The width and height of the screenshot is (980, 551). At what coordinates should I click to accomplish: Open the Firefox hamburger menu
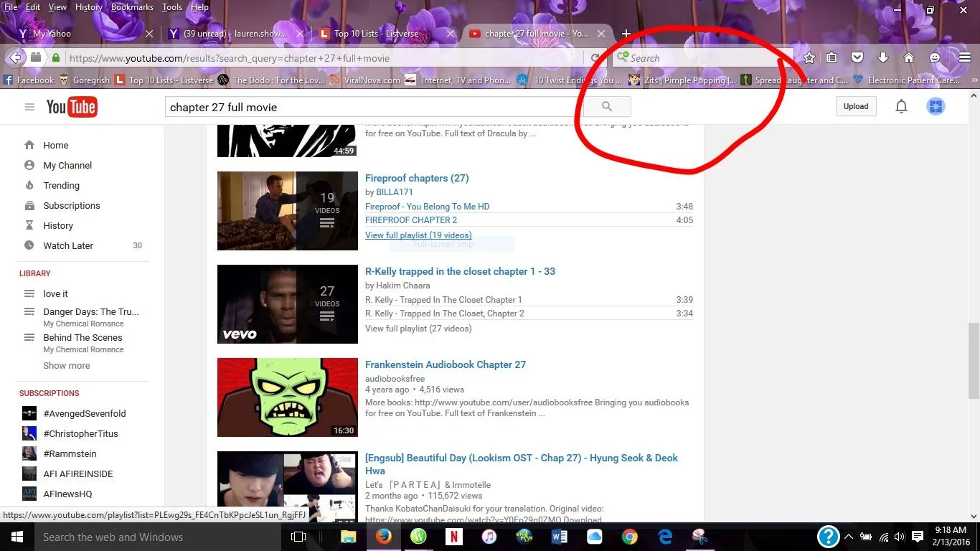(x=965, y=58)
